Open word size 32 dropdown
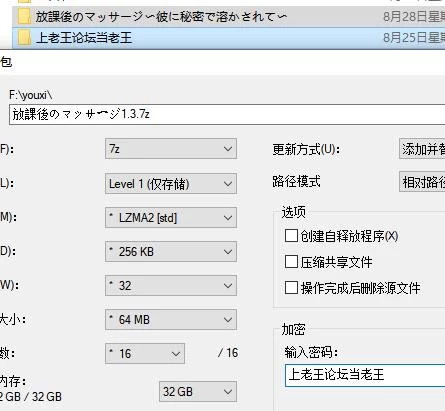 click(171, 285)
